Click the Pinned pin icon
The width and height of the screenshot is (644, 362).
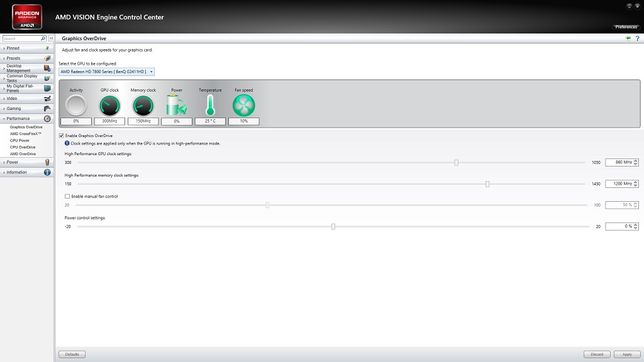[47, 48]
